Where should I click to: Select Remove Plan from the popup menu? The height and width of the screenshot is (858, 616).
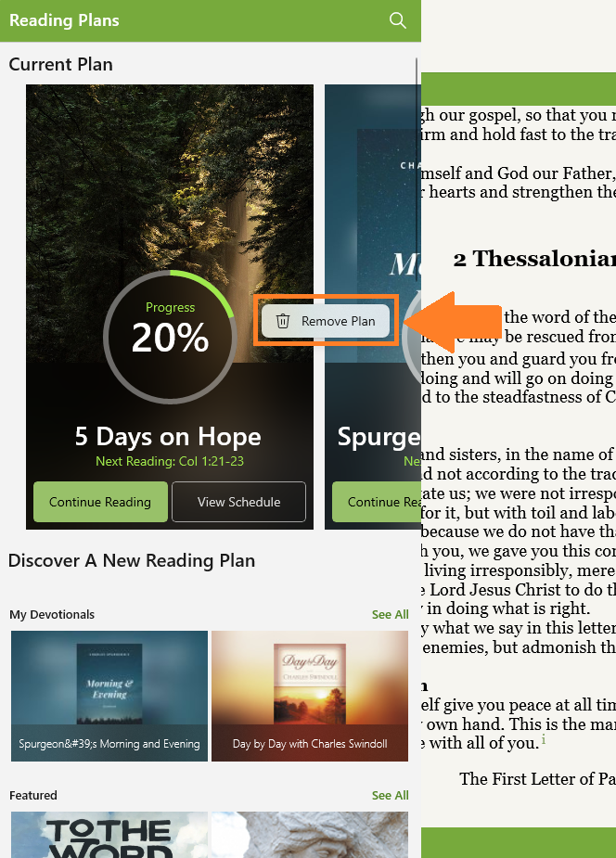tap(326, 321)
